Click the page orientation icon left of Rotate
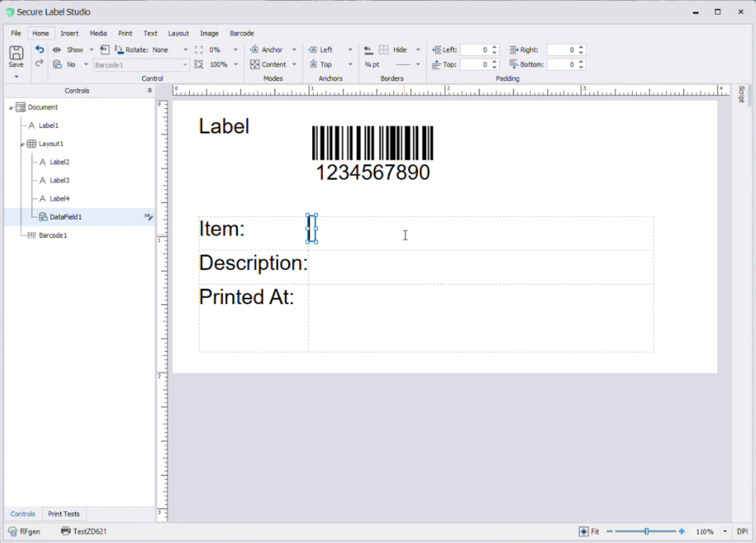This screenshot has height=543, width=756. tap(104, 50)
